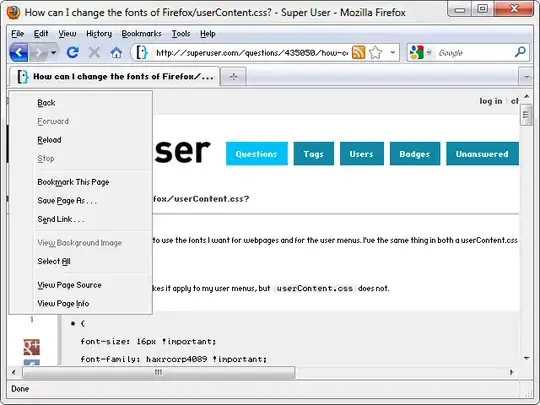Click the site favicon in address bar
The height and width of the screenshot is (405, 540).
coord(142,52)
